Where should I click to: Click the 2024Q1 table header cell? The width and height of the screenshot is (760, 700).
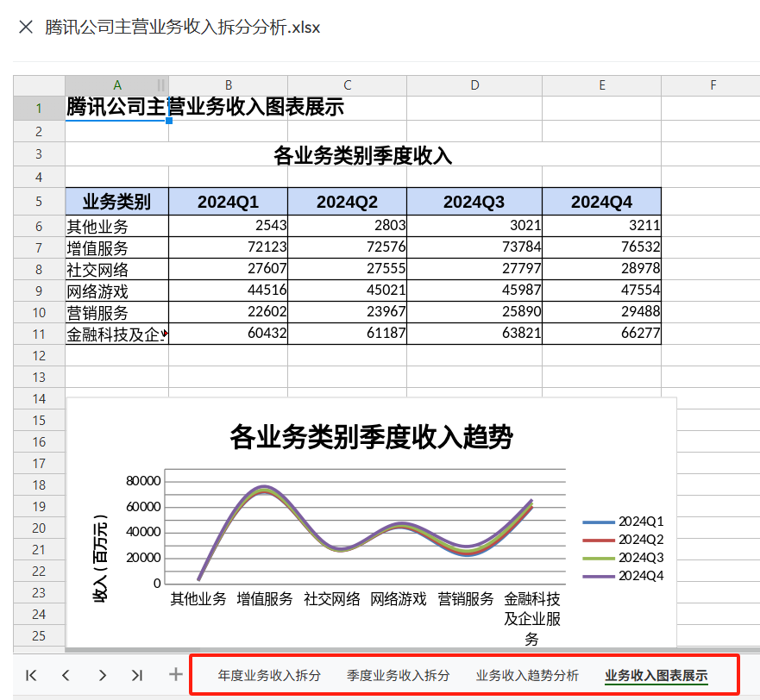(229, 202)
